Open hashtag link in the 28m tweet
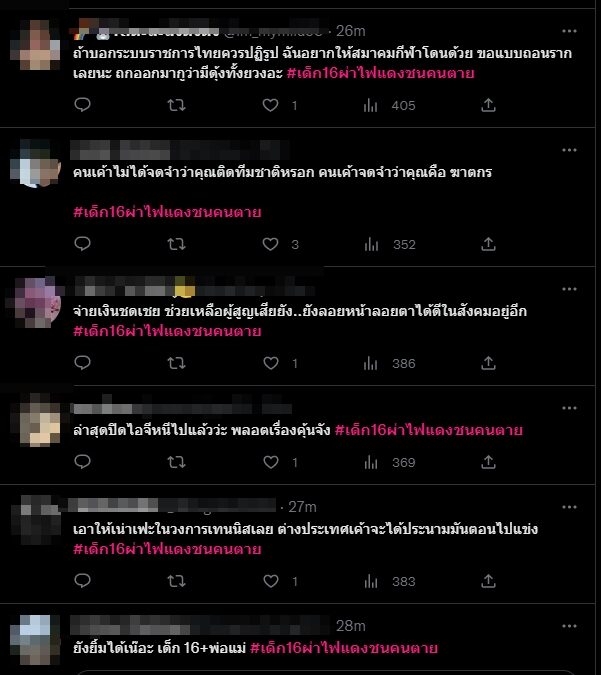Viewport: 601px width, 675px height. click(x=344, y=648)
